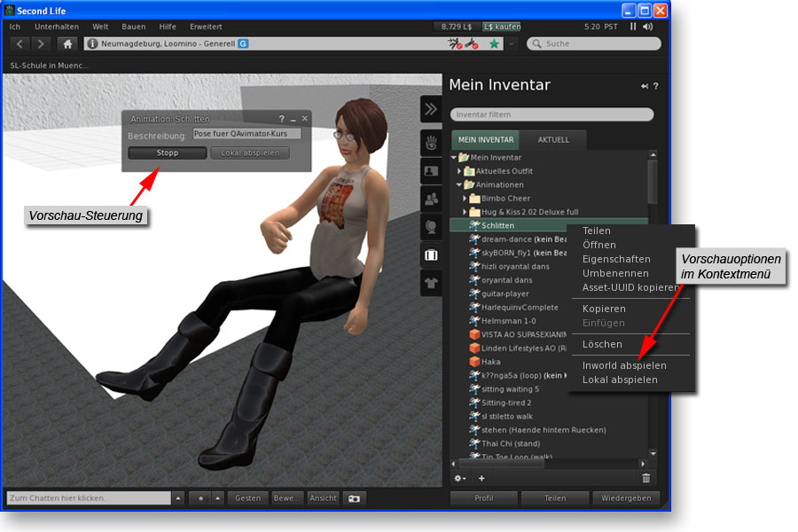Switch to the AKTUELL inventory tab

pos(553,139)
